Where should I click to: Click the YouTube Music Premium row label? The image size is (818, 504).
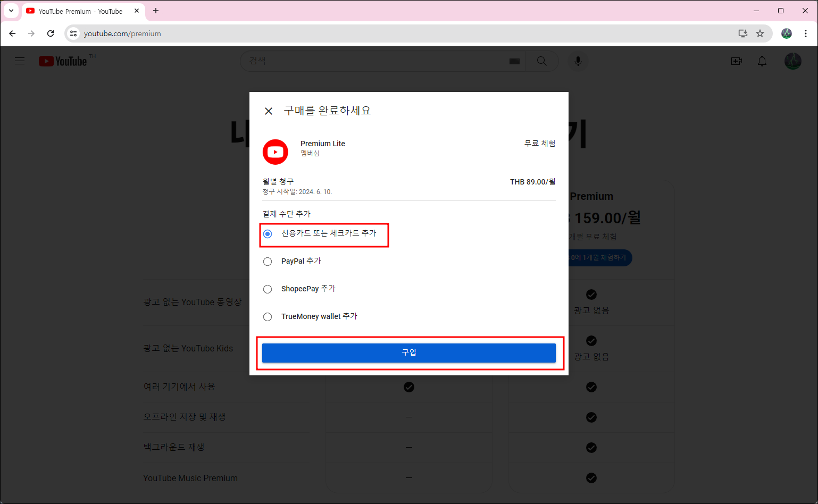click(190, 478)
